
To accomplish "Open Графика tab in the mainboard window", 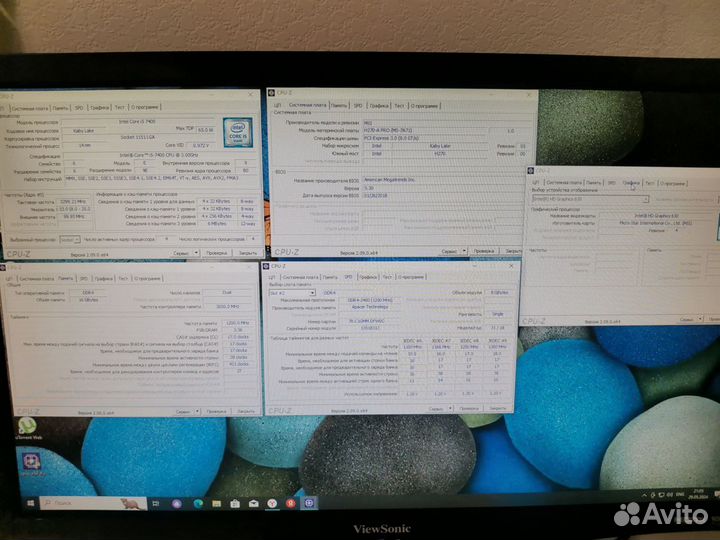I will click(379, 106).
